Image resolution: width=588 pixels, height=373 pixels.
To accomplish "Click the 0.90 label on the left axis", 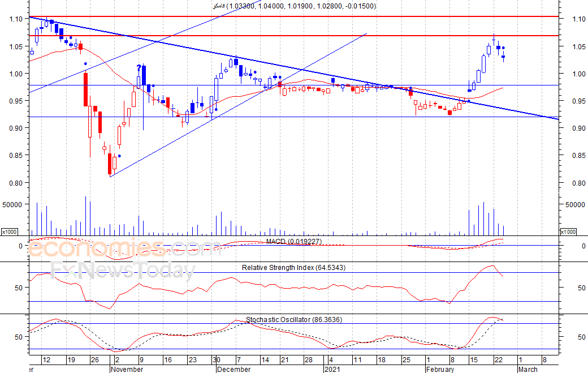I will (16, 128).
